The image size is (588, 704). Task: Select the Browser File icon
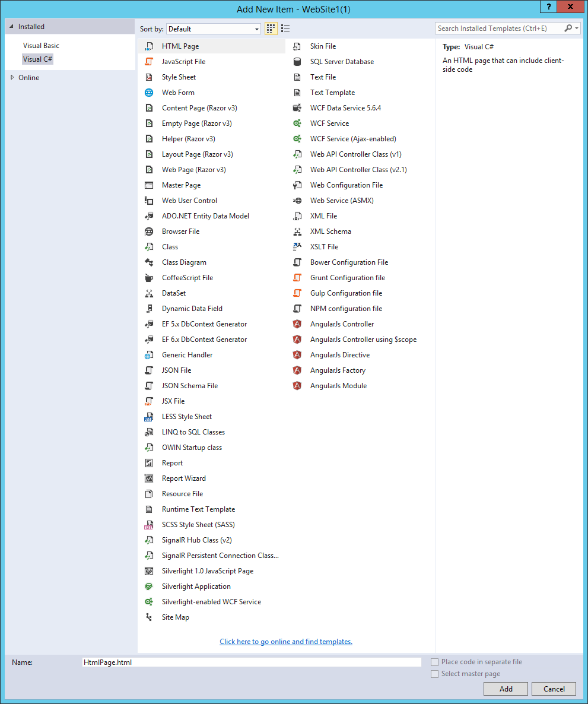[x=149, y=232]
